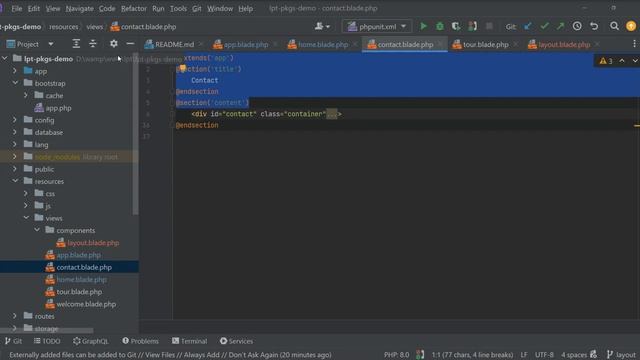Open editor tabs more-options icon
The height and width of the screenshot is (360, 640).
(634, 44)
